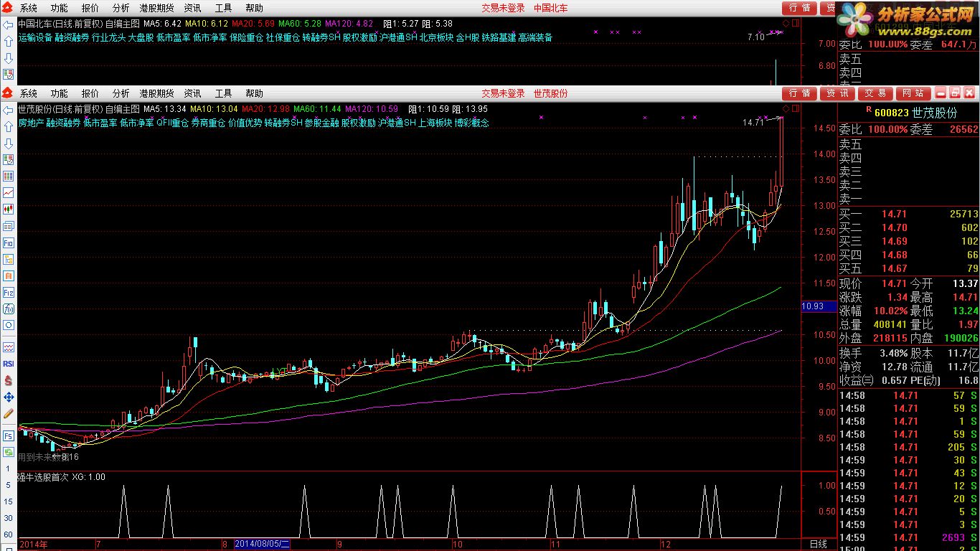Go to previous stock with up arrow in the 世茂股份 window
The width and height of the screenshot is (980, 551).
pos(8,126)
